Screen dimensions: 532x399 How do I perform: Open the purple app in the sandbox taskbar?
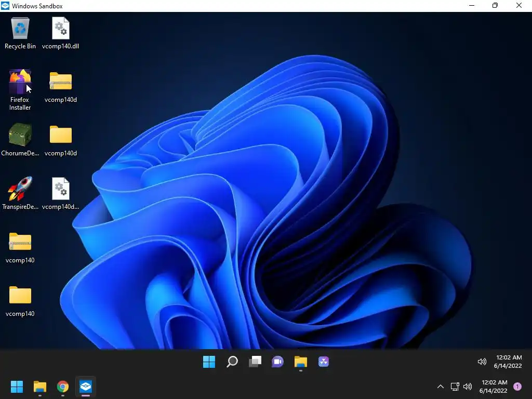[323, 362]
